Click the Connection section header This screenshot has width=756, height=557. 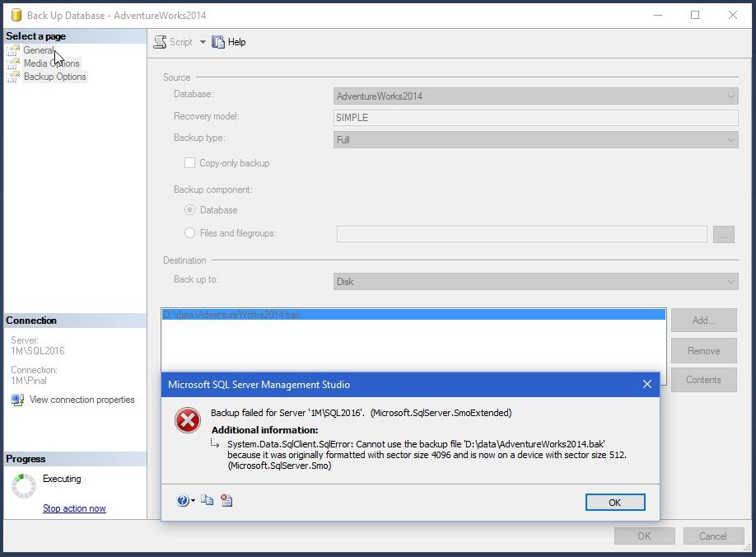click(75, 321)
